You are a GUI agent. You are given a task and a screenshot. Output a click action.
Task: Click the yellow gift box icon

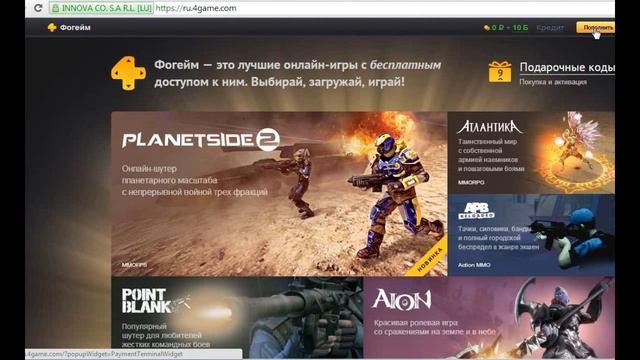point(500,72)
